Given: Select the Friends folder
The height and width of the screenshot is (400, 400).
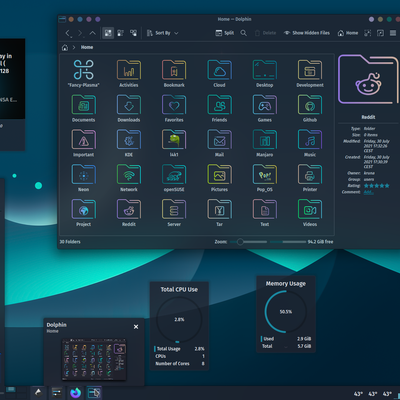Looking at the screenshot, I should [x=219, y=108].
